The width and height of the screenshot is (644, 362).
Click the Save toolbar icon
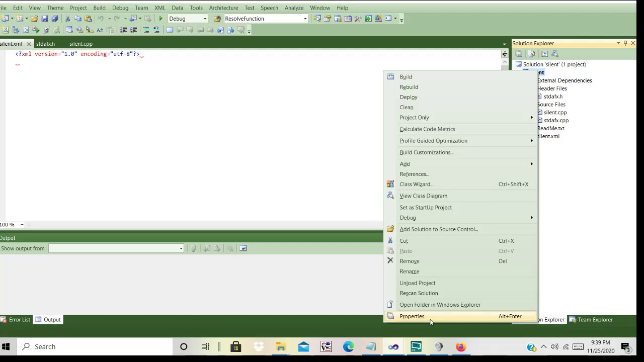click(x=45, y=19)
